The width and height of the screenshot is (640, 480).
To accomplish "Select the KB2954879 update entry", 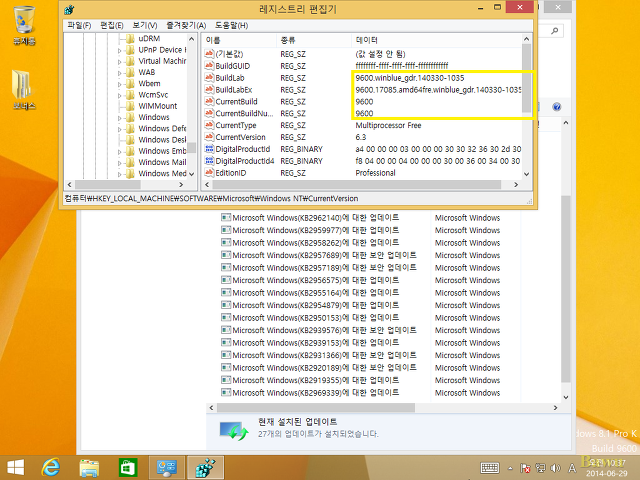I will tap(310, 305).
